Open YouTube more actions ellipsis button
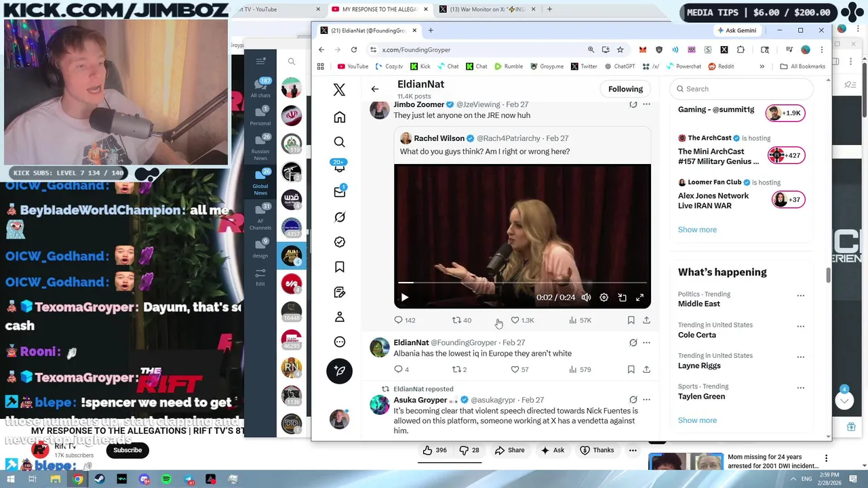The image size is (868, 488). (x=633, y=450)
